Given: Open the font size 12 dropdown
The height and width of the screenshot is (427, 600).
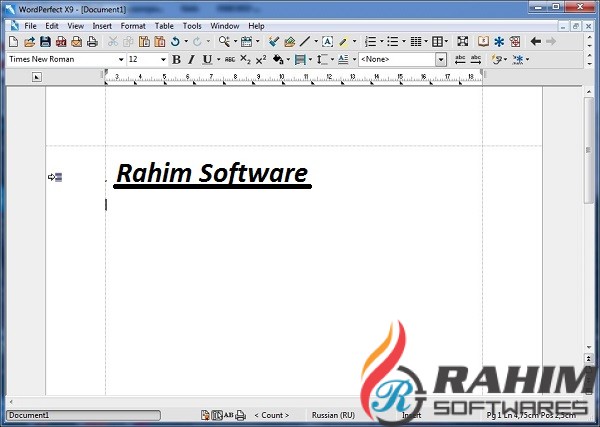Looking at the screenshot, I should 163,59.
